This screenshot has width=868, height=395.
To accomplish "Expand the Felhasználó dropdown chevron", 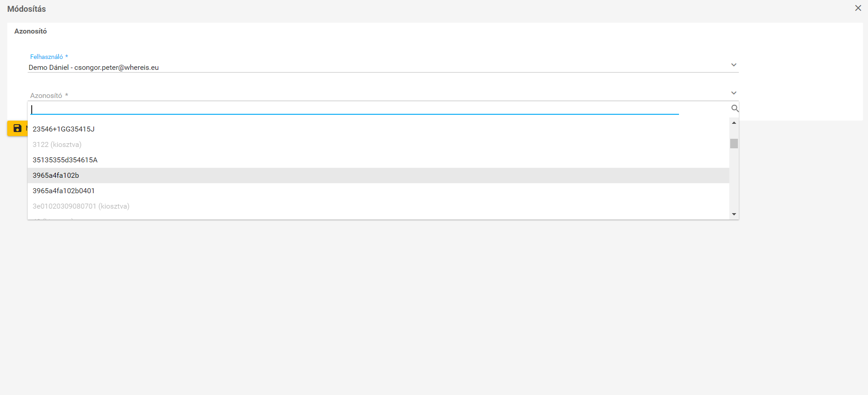I will click(x=733, y=65).
